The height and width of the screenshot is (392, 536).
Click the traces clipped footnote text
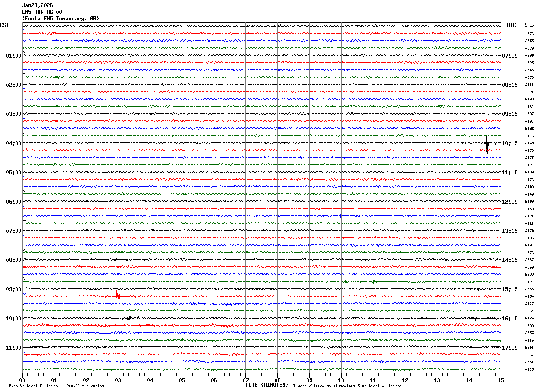pos(347,386)
